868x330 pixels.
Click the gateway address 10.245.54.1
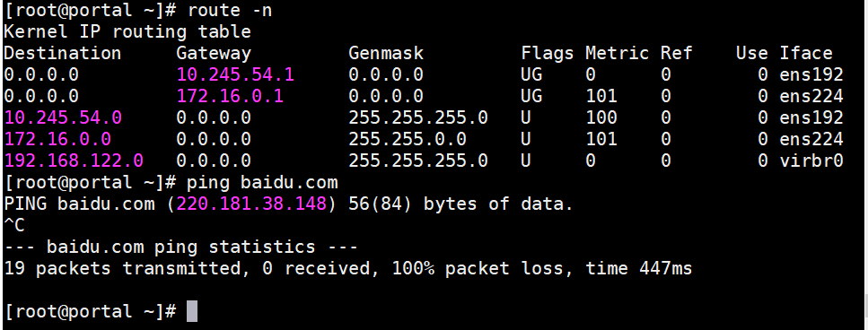(x=235, y=74)
